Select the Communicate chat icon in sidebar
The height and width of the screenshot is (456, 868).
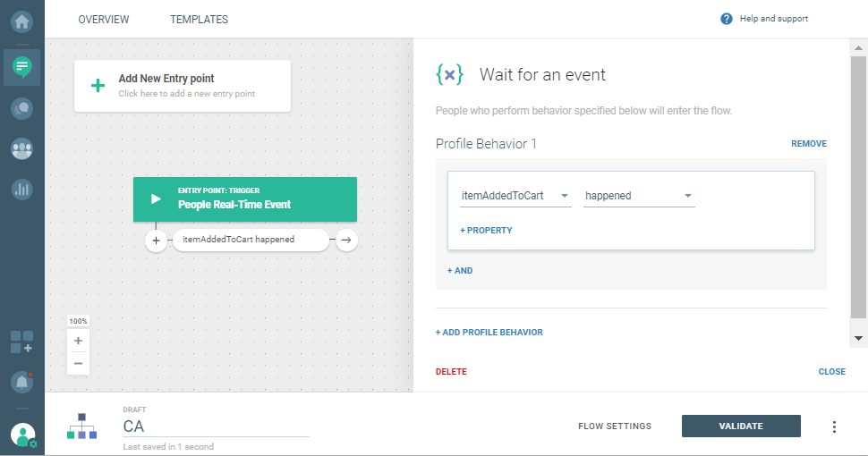tap(21, 66)
